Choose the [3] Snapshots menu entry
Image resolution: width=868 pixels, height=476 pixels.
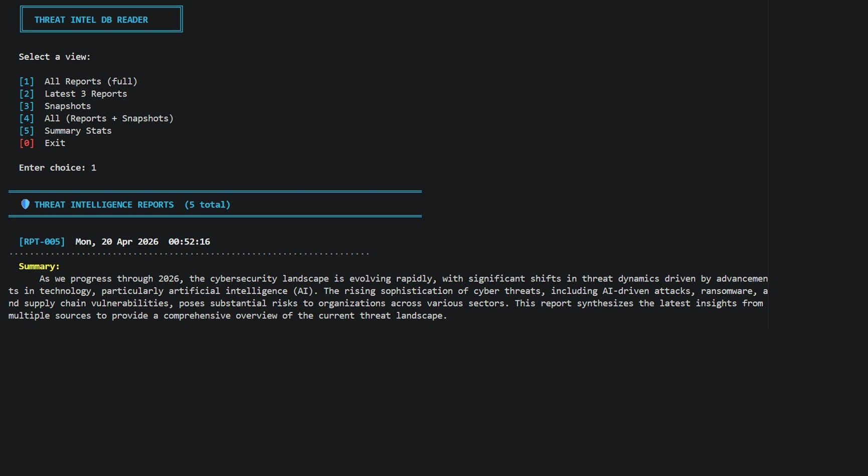(x=67, y=106)
